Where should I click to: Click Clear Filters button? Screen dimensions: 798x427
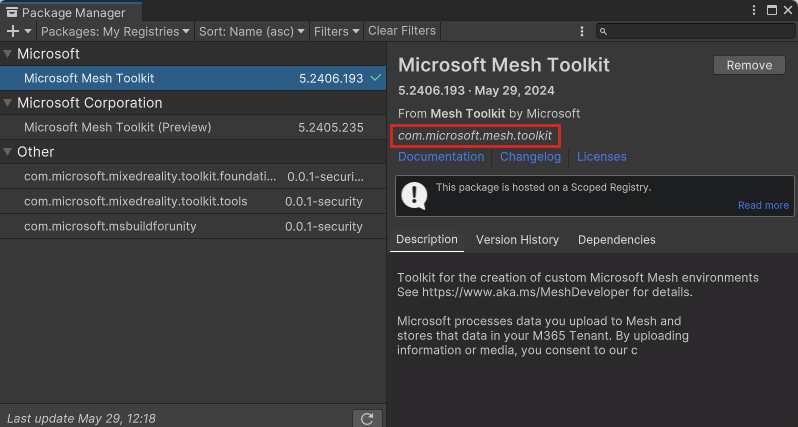coord(402,31)
